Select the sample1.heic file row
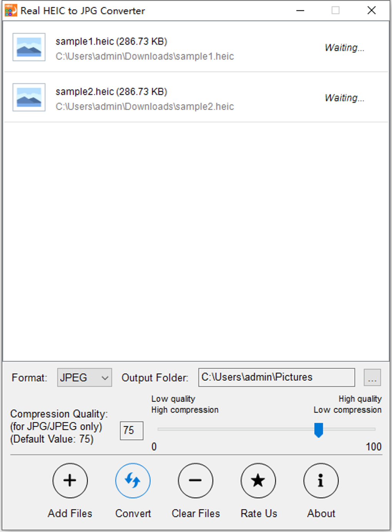392x532 pixels. [x=196, y=47]
